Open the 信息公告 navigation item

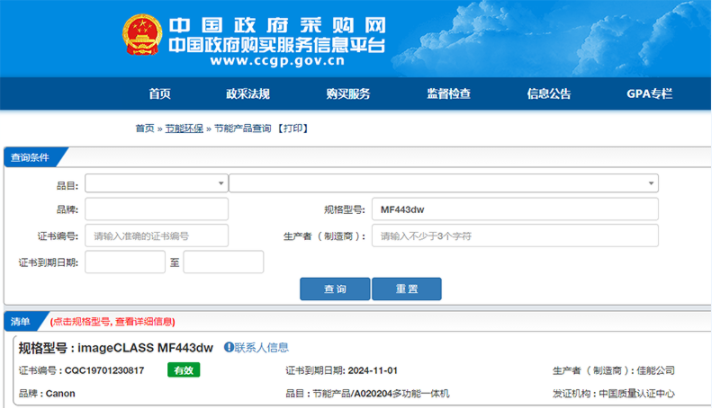tap(549, 94)
